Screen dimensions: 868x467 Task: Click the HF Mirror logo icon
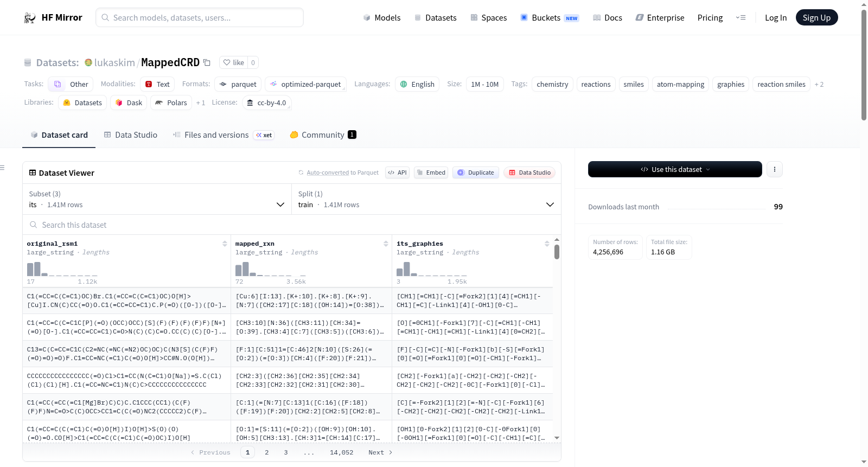[30, 18]
